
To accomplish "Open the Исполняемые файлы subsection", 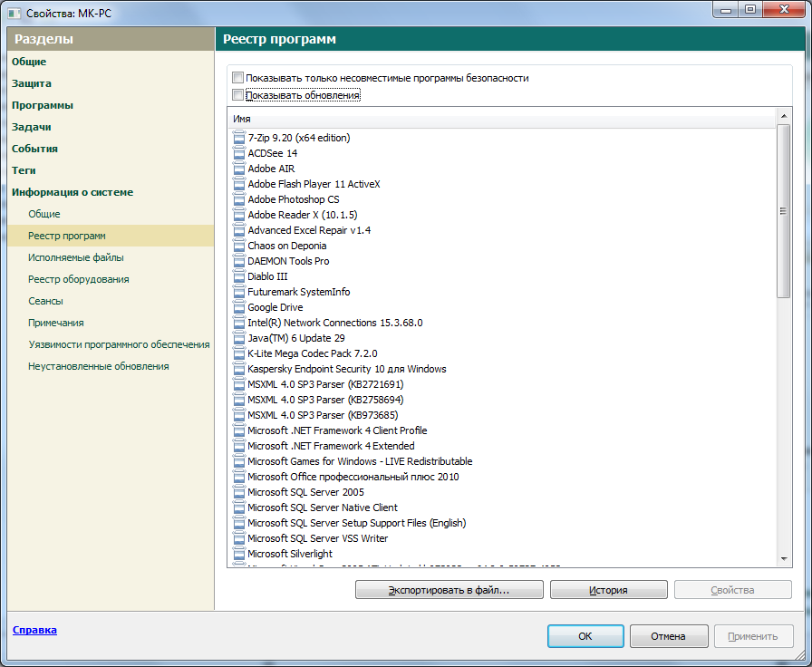I will pos(75,257).
